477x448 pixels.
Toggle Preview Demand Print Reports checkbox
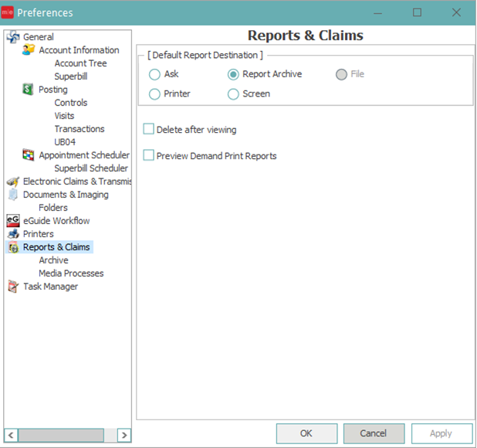tap(149, 156)
